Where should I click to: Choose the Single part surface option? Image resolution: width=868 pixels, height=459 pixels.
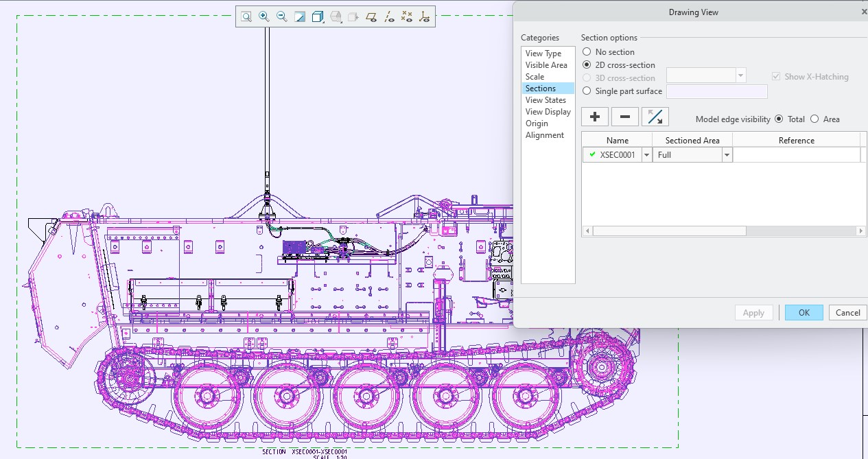587,91
